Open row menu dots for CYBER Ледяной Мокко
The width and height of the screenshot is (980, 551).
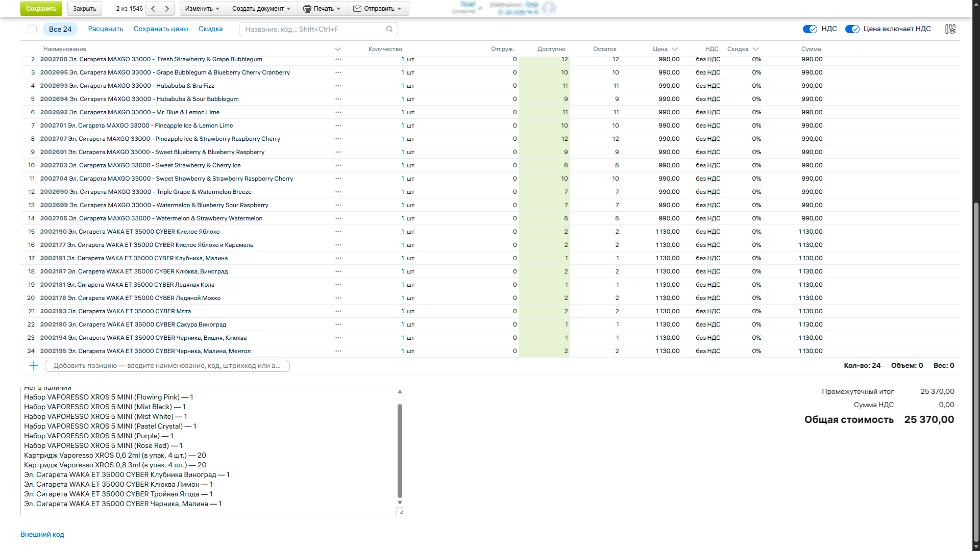(338, 298)
